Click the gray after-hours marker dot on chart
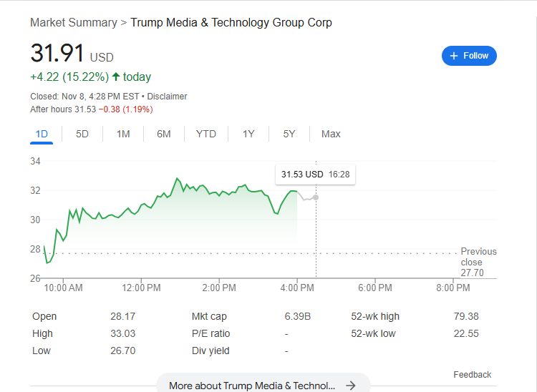The height and width of the screenshot is (392, 537). [x=316, y=197]
